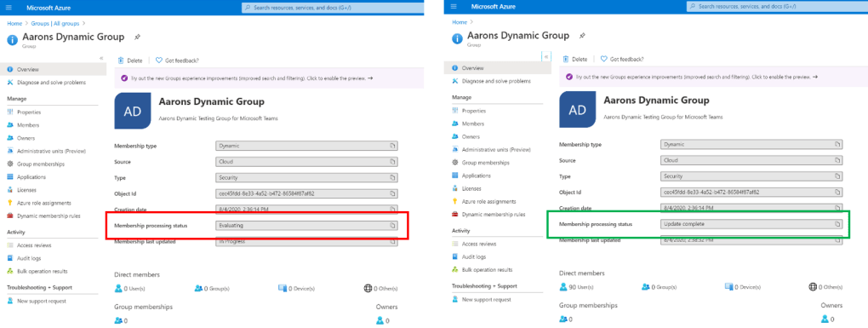
Task: Click Delete button in left screenshot
Action: pos(130,60)
